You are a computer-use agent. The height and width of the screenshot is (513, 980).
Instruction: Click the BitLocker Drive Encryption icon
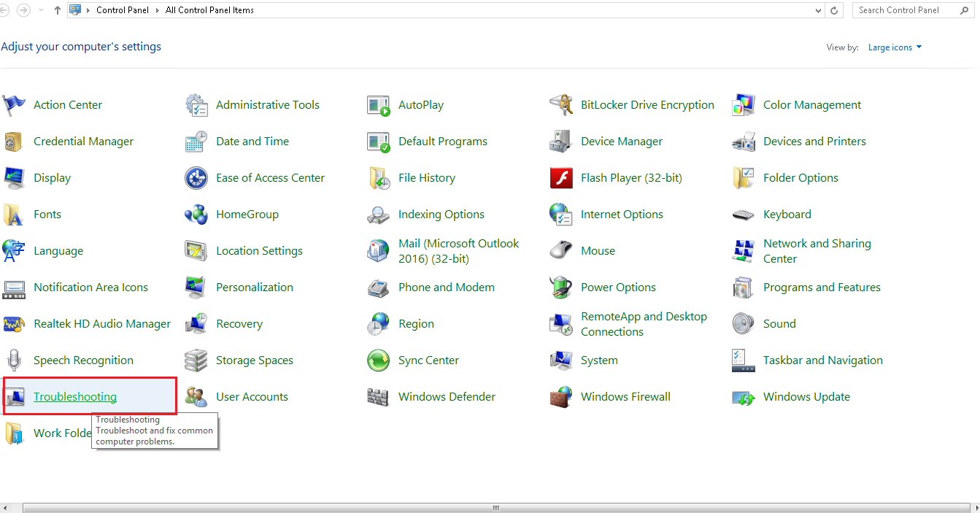click(x=560, y=105)
